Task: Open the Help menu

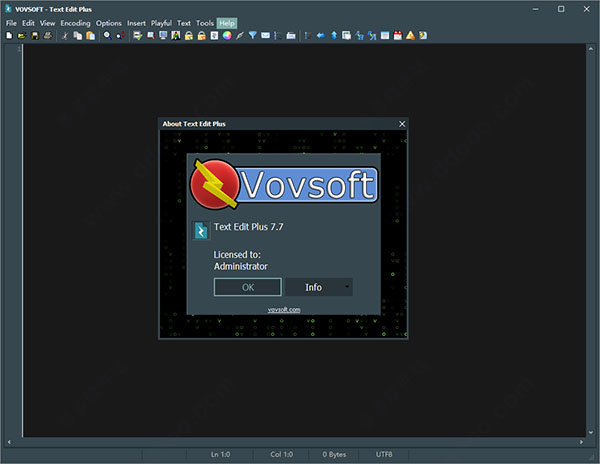Action: click(227, 23)
